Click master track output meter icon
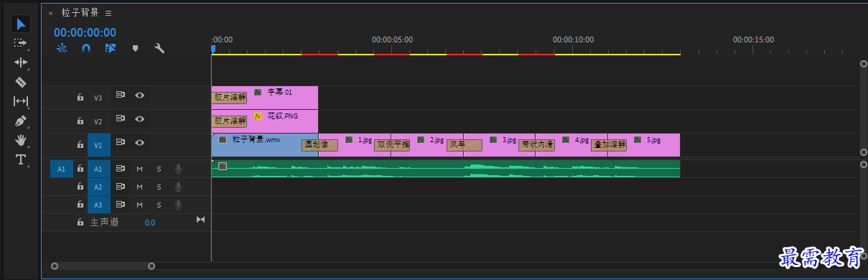The height and width of the screenshot is (280, 868). point(200,220)
